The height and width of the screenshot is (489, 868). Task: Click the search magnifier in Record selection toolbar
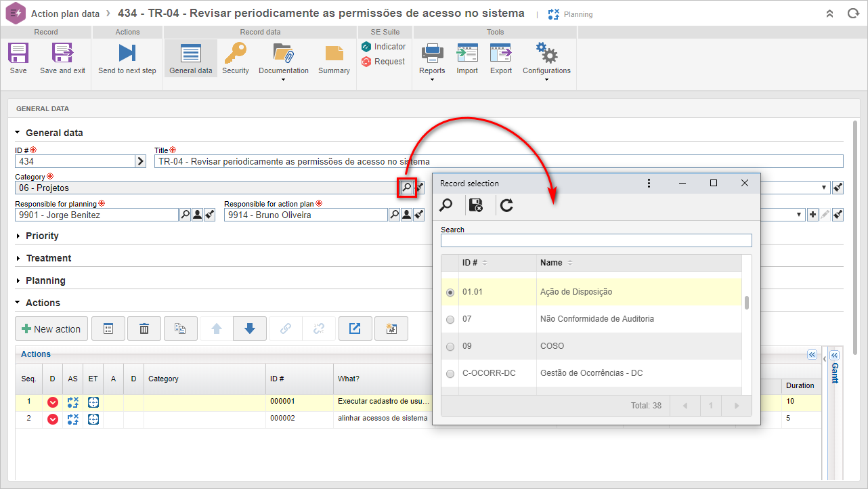(x=446, y=205)
